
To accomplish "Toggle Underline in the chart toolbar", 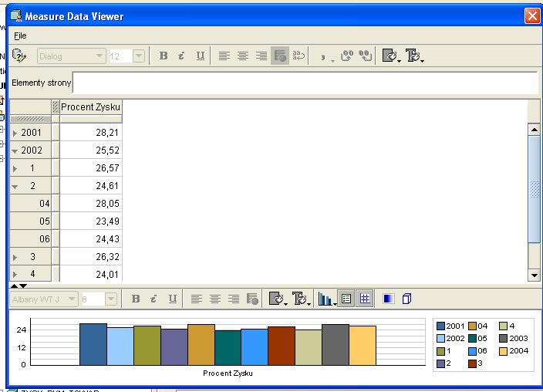I will pyautogui.click(x=173, y=299).
